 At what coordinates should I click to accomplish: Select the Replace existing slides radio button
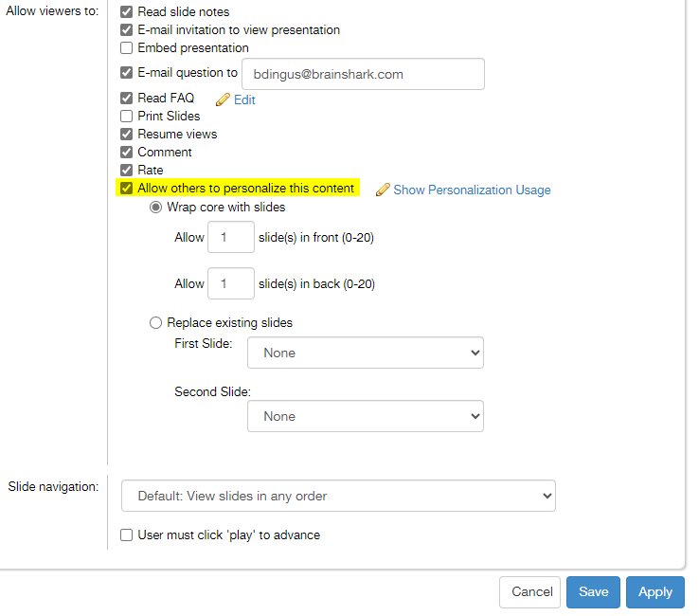point(156,323)
